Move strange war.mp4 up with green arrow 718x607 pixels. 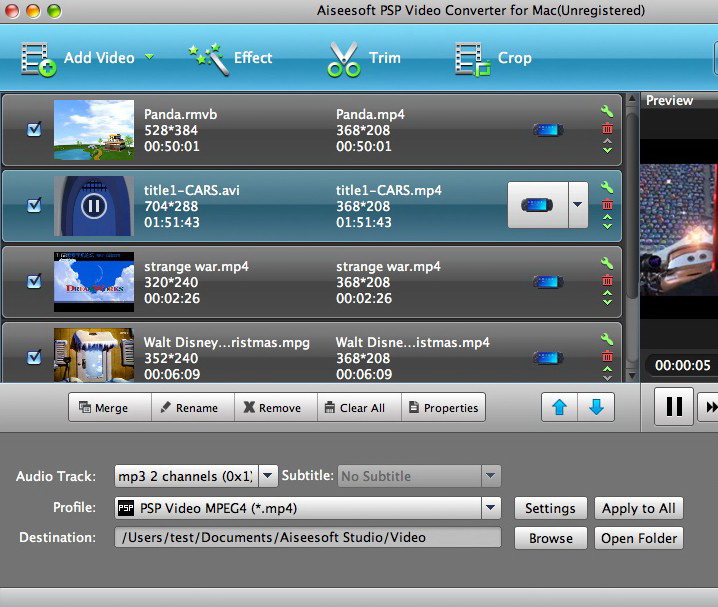pyautogui.click(x=607, y=293)
